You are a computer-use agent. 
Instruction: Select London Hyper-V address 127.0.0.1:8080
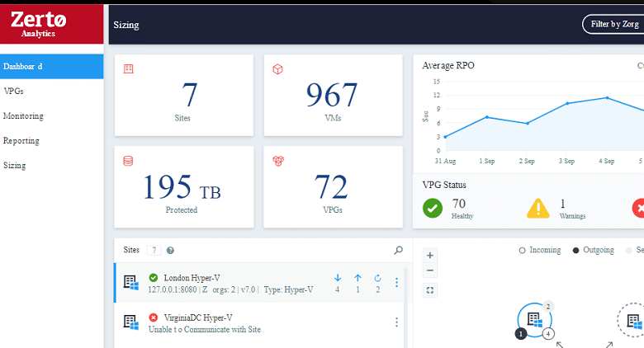(173, 289)
